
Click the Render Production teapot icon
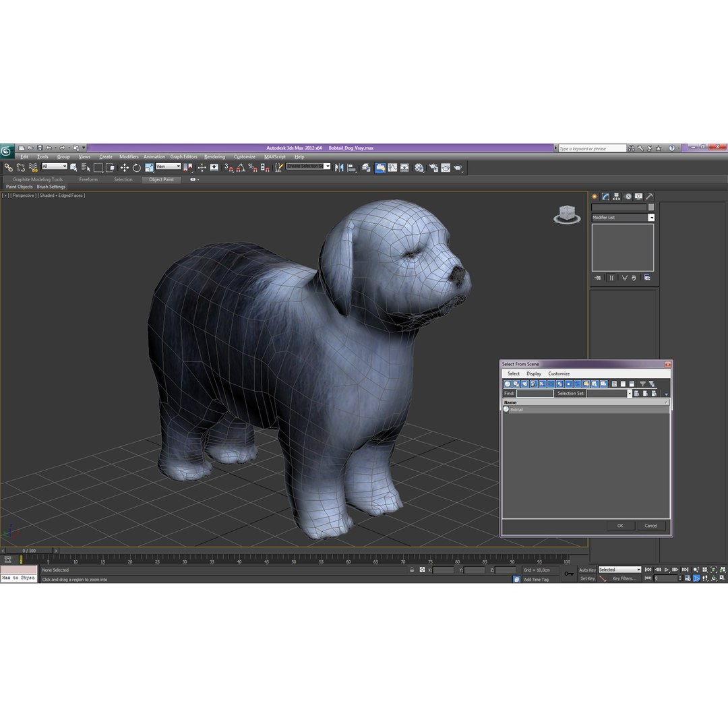458,168
